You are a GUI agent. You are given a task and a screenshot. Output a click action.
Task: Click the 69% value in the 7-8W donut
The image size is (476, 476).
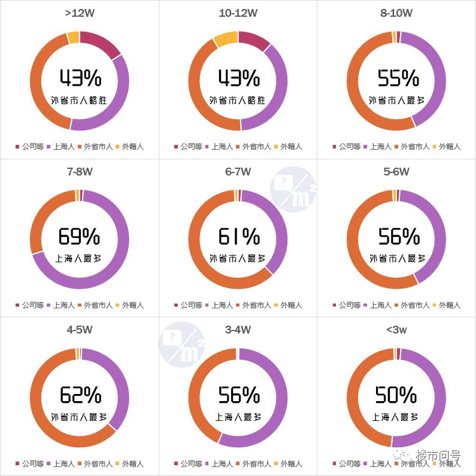(79, 237)
